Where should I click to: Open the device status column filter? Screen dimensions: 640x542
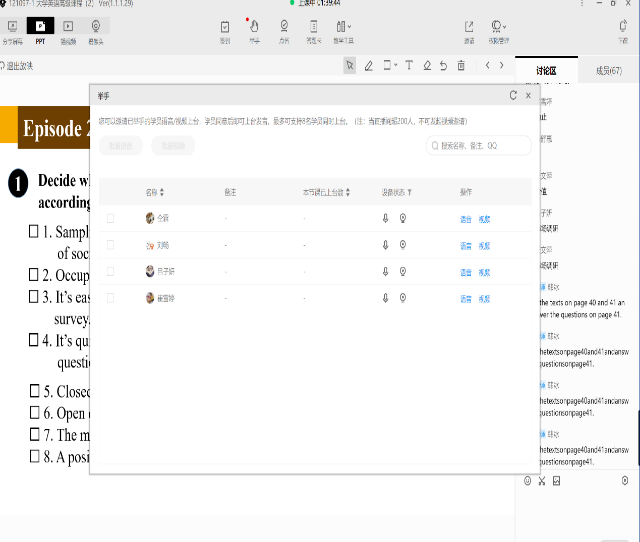pyautogui.click(x=409, y=192)
